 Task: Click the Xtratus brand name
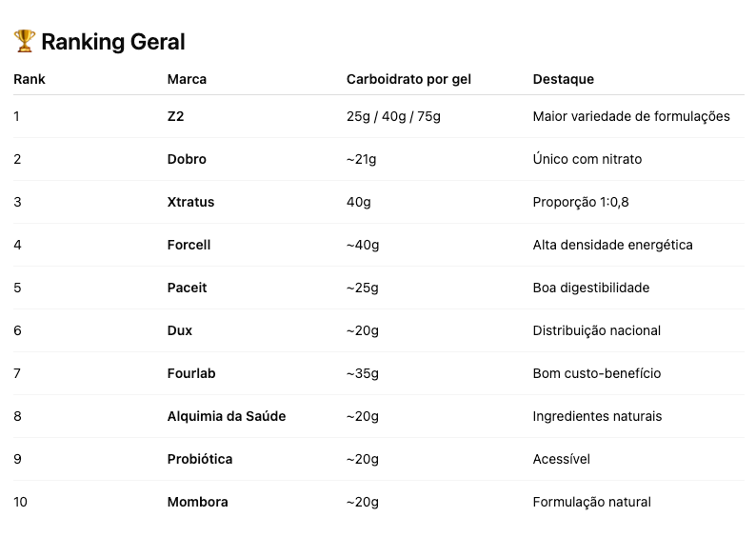point(190,202)
